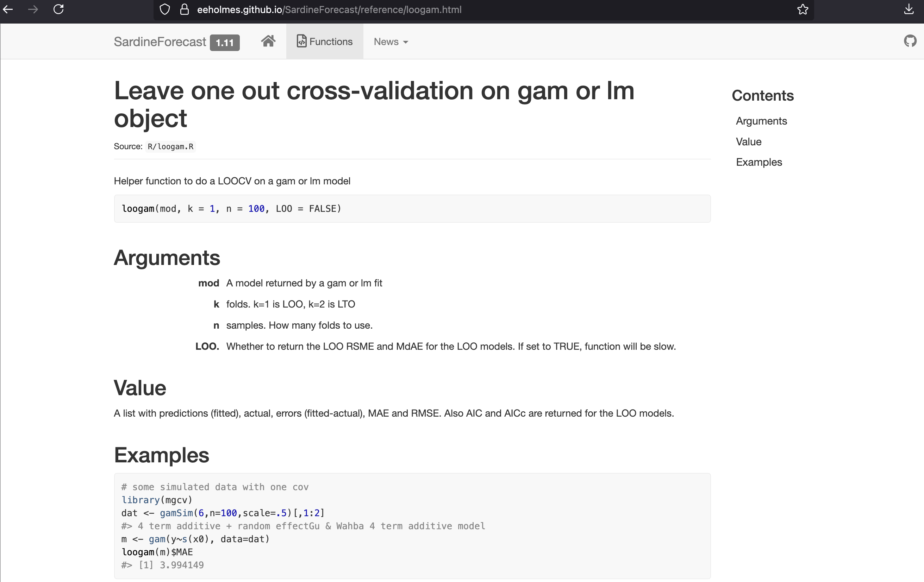Click the browser back arrow

click(8, 9)
